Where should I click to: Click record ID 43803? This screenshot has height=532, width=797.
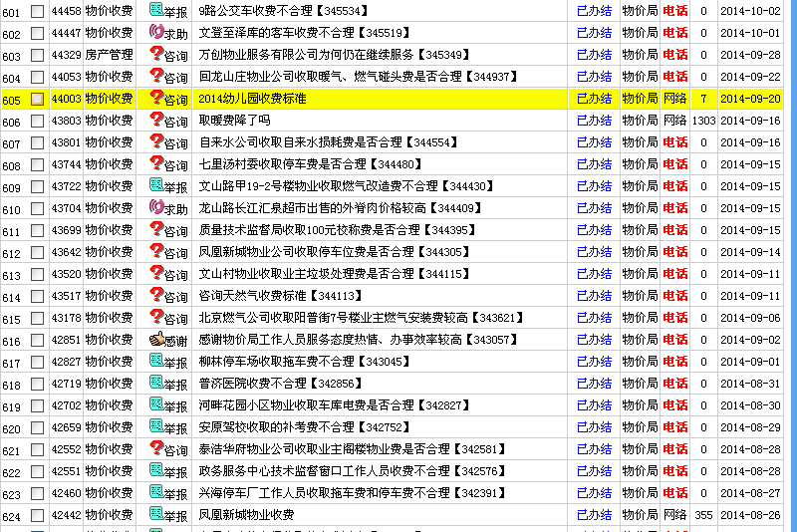(x=66, y=121)
